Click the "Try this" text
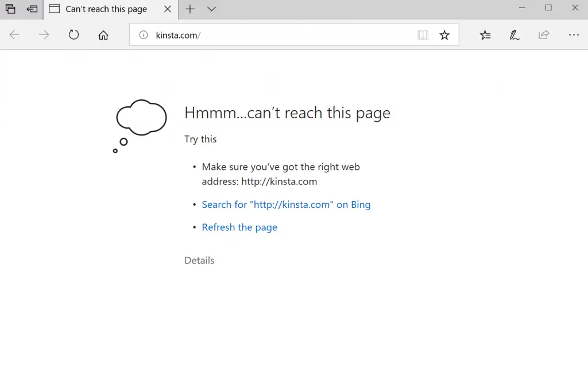 [200, 139]
